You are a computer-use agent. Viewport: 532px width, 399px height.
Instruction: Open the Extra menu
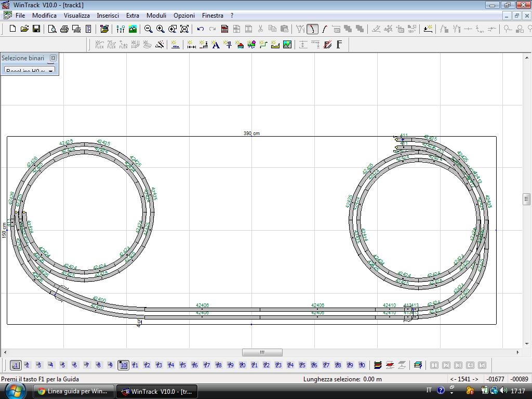click(x=132, y=15)
